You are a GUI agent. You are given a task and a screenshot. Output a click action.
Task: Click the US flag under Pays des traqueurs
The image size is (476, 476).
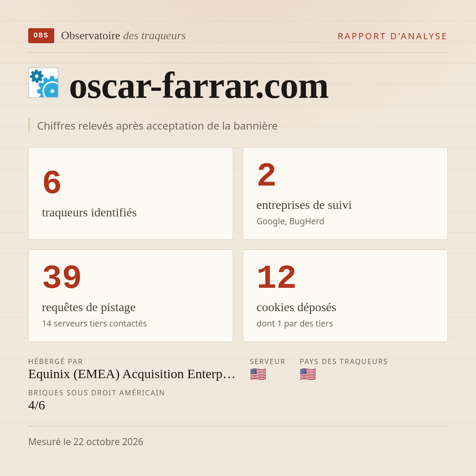[x=308, y=374]
